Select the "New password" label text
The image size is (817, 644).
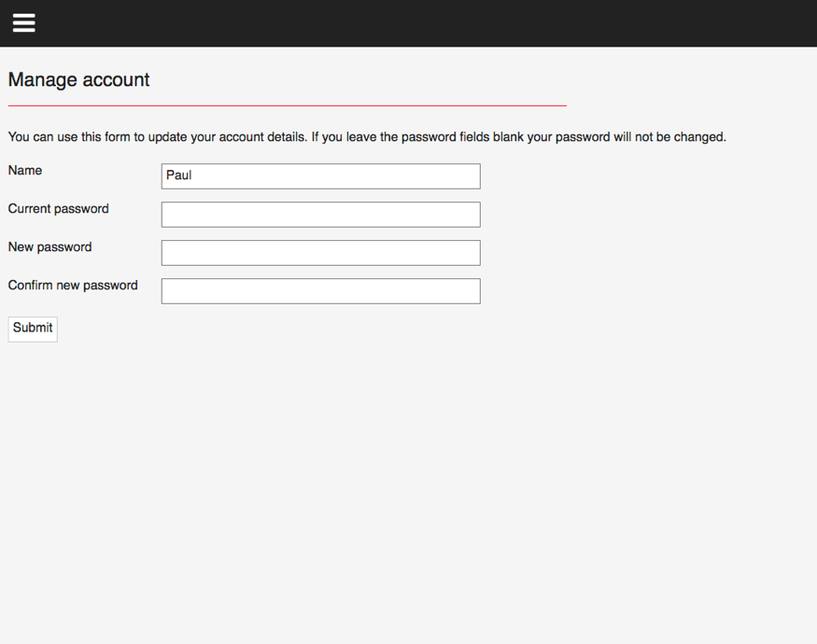pos(50,247)
